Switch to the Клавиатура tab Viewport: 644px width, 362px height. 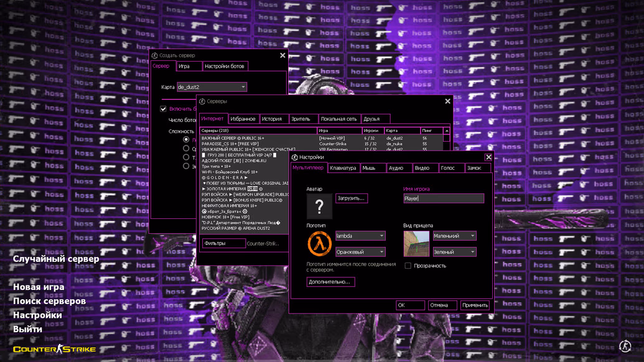pos(343,168)
